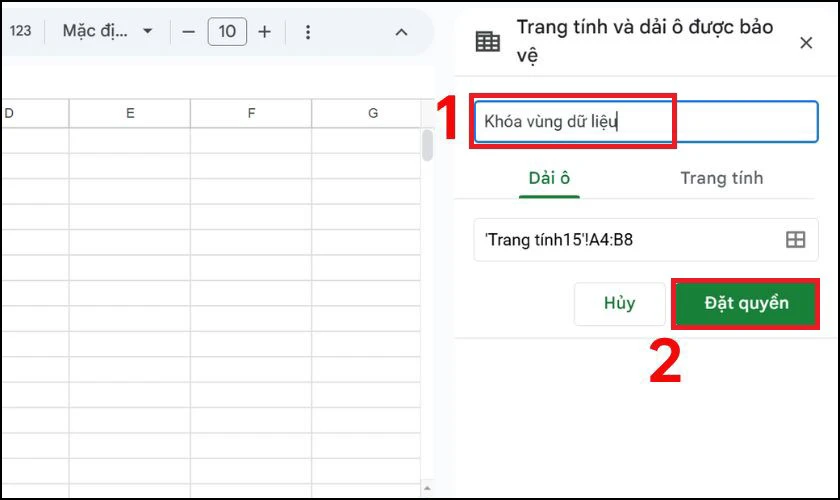Select column E header

[x=130, y=113]
